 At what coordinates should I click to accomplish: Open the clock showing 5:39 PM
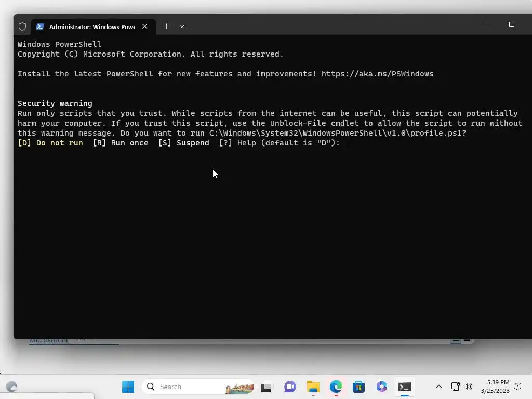pos(495,387)
